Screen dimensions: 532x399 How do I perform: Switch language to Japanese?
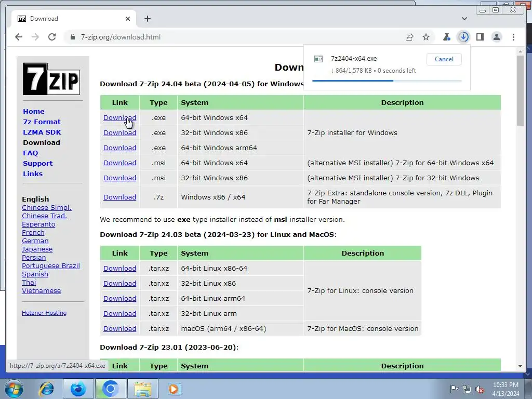pos(37,249)
